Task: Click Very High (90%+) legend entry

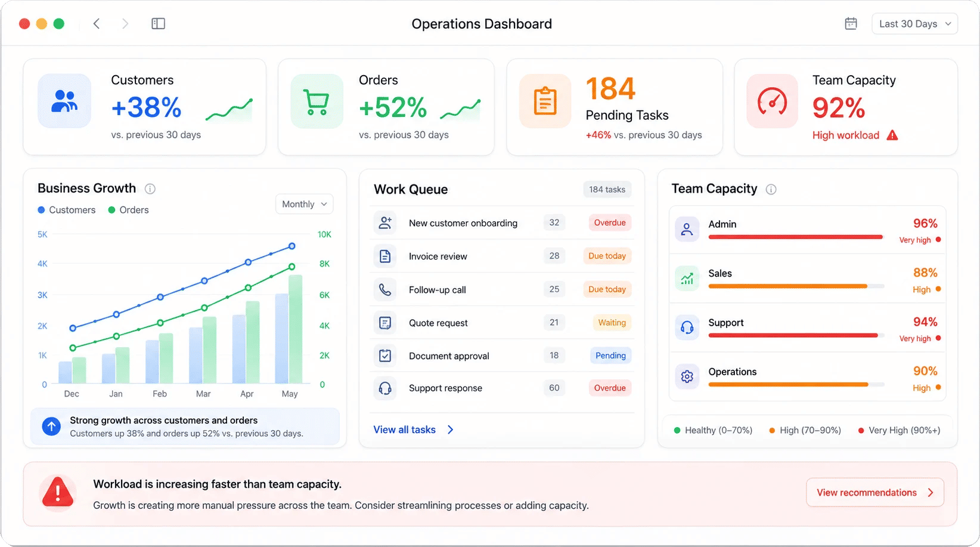Action: click(899, 430)
